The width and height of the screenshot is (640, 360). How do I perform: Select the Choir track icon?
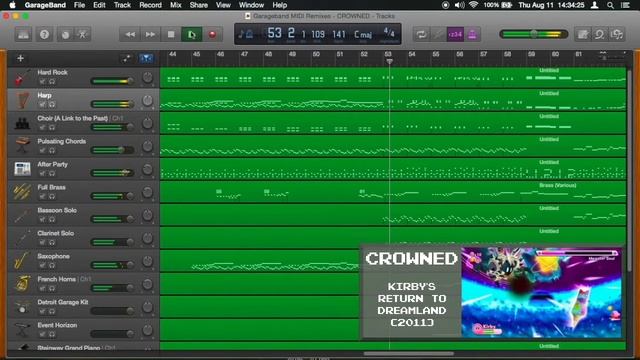[x=22, y=123]
